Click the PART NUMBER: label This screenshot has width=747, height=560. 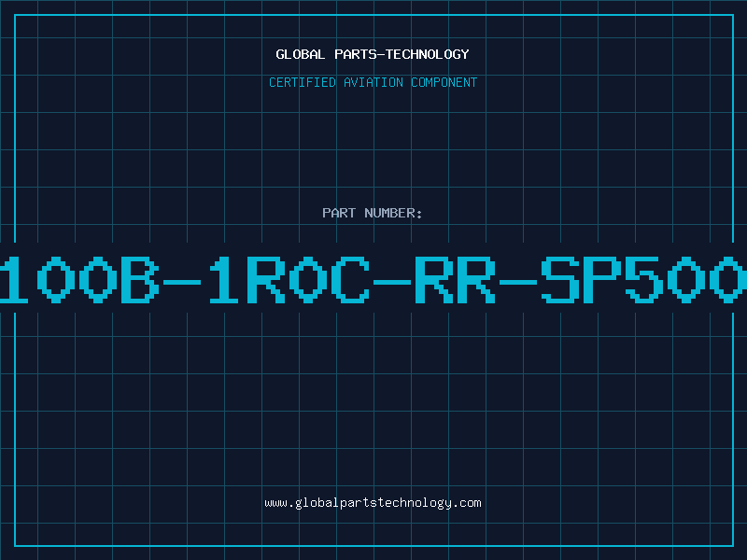tap(373, 213)
